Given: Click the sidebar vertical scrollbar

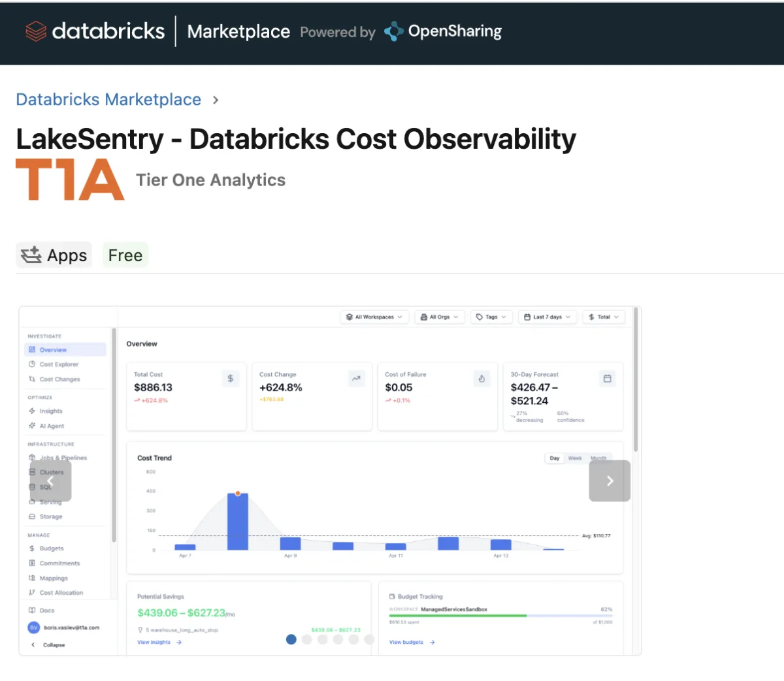Looking at the screenshot, I should click(x=114, y=435).
